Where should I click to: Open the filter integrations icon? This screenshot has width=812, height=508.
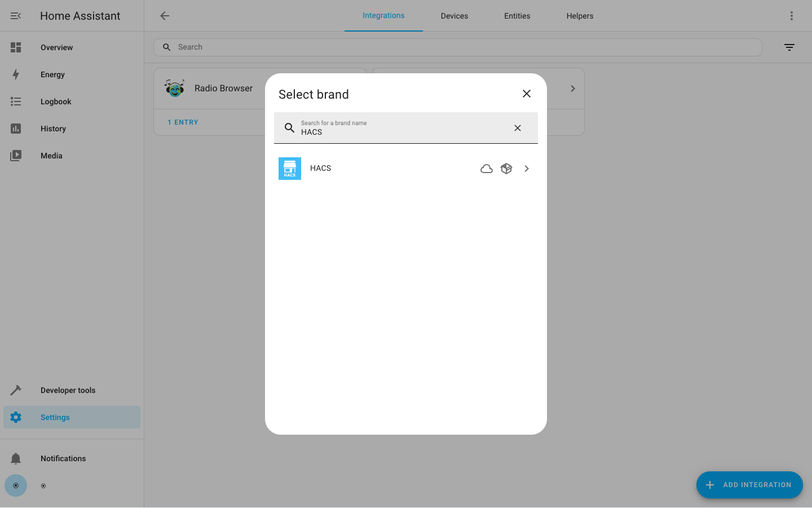pyautogui.click(x=789, y=47)
